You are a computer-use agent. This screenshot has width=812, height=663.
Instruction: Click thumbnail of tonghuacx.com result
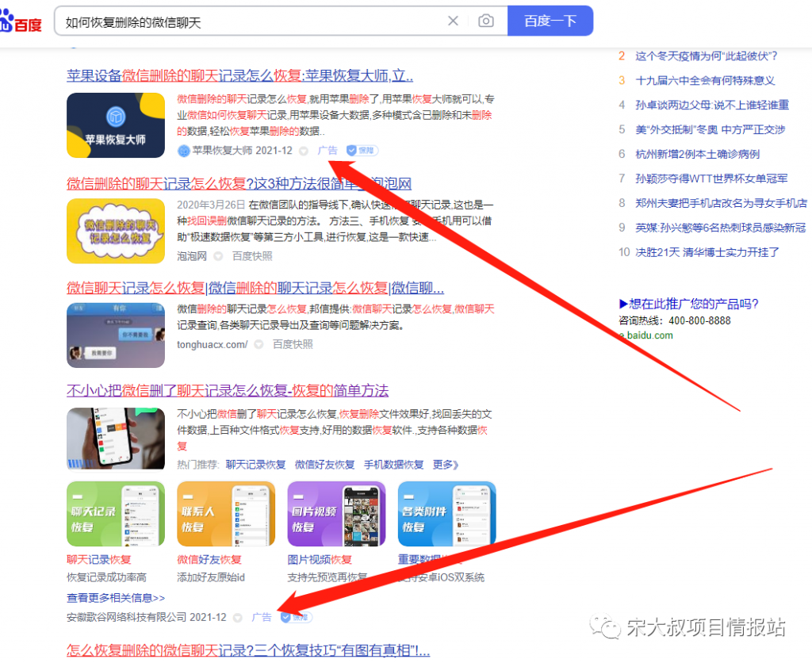(x=116, y=335)
